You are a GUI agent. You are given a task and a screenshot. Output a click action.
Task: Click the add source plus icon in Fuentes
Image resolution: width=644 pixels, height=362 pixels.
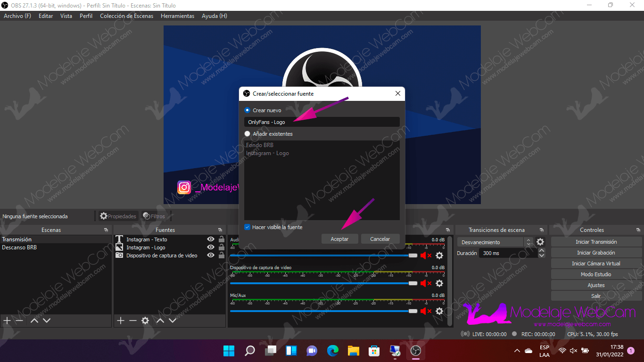(121, 321)
